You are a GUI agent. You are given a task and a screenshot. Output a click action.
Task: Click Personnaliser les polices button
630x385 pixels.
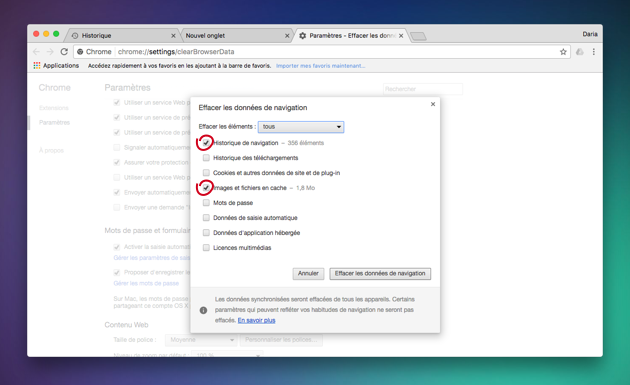click(281, 340)
